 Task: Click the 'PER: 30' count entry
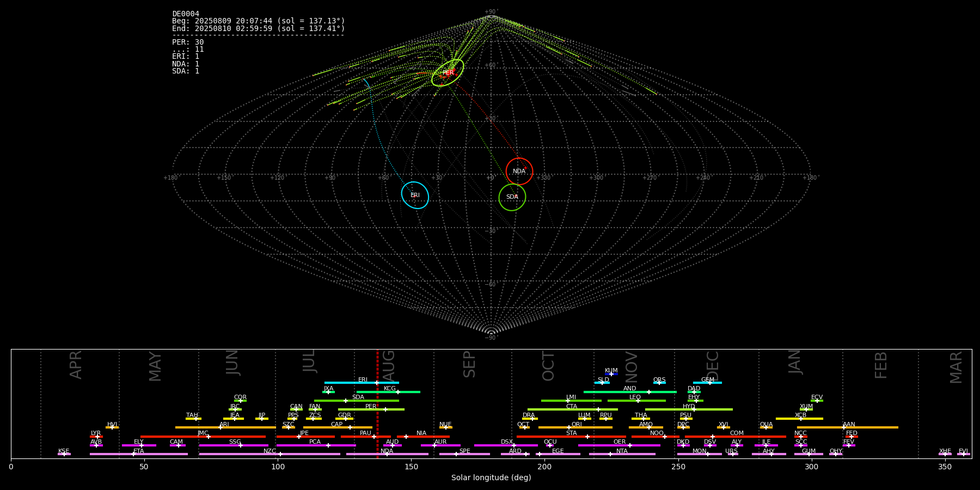[x=188, y=42]
